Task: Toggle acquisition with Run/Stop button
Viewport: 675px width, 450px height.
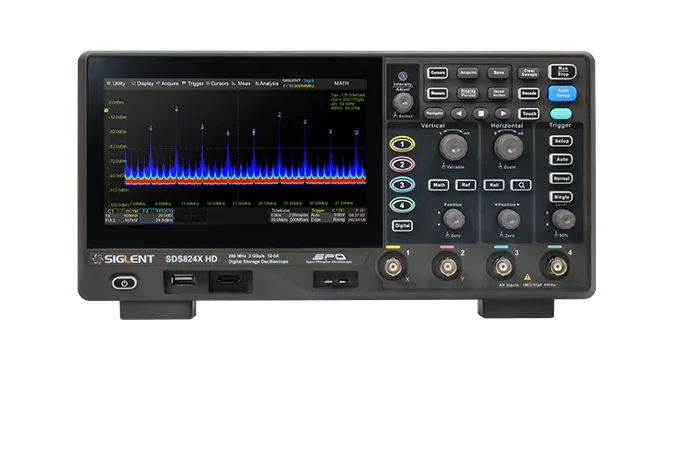Action: [x=563, y=72]
